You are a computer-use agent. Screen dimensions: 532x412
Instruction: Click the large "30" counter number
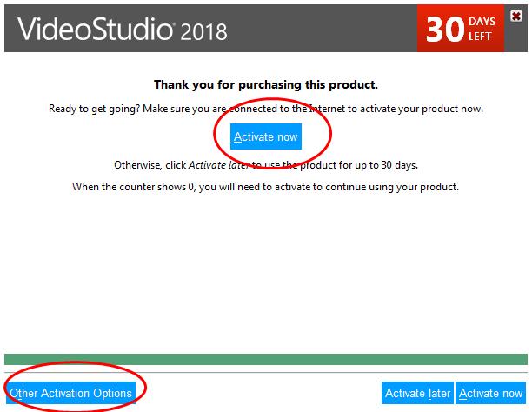coord(446,29)
